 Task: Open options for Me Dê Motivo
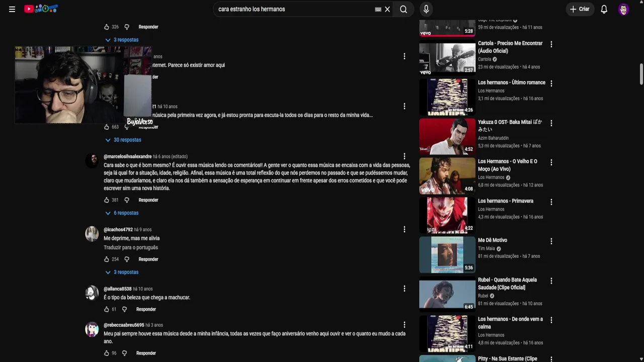point(551,241)
